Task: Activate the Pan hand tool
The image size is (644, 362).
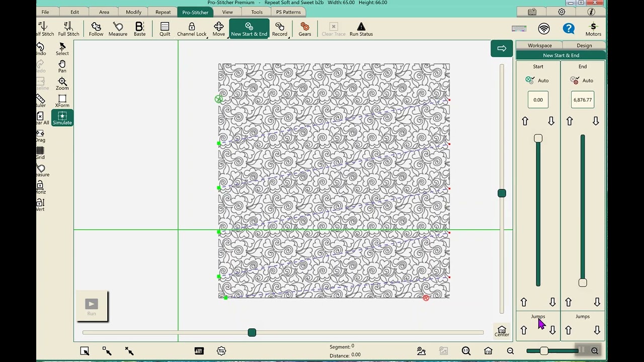Action: tap(62, 66)
